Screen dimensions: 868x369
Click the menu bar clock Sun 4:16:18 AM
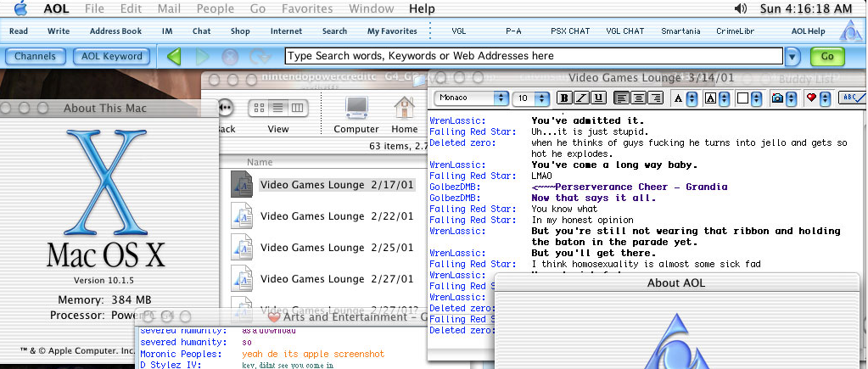(805, 8)
